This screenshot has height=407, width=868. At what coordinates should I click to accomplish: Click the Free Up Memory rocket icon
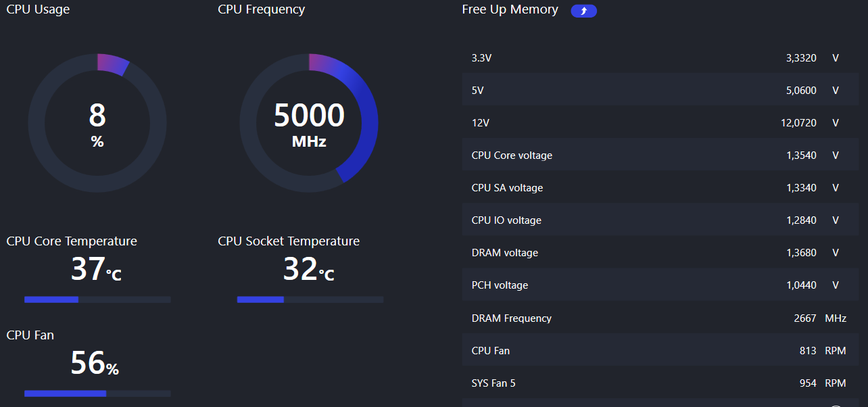tap(583, 11)
